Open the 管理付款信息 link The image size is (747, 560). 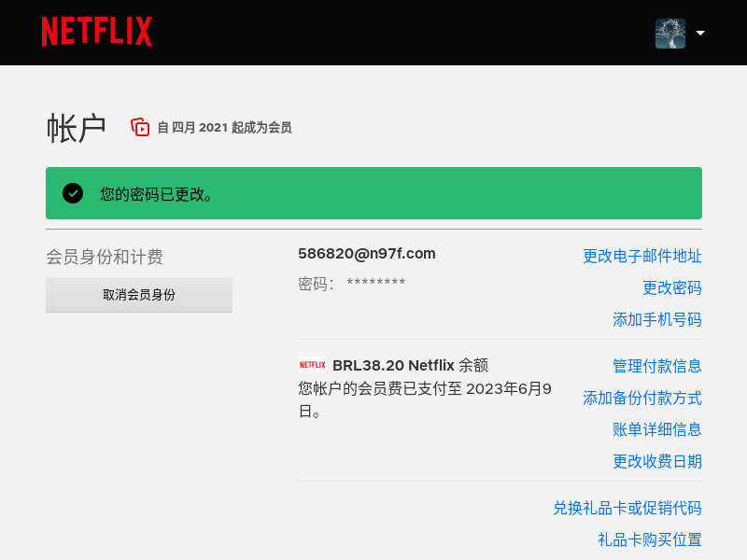click(657, 366)
